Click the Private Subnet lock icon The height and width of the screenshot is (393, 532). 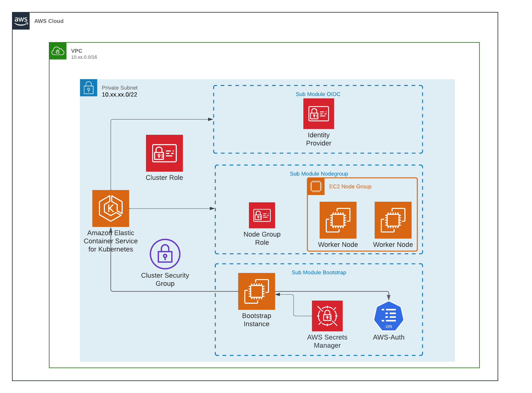(89, 88)
